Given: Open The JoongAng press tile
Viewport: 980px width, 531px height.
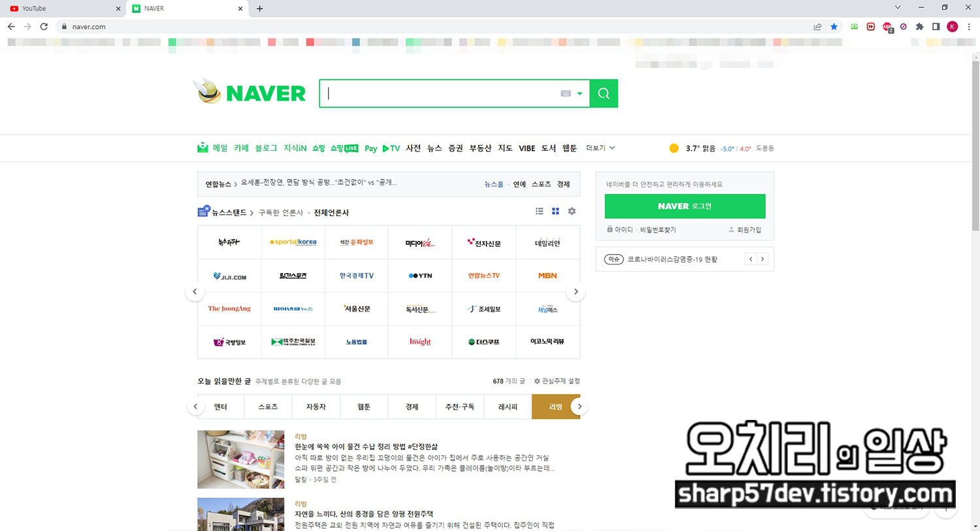Looking at the screenshot, I should click(x=229, y=308).
